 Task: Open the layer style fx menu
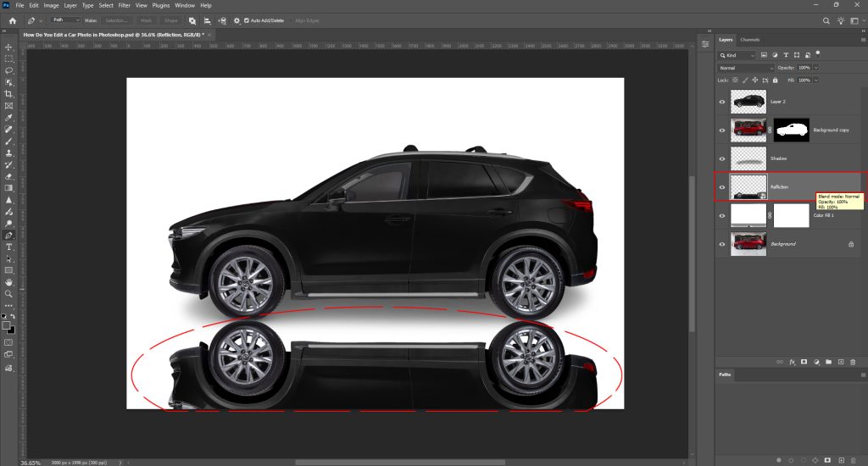793,362
